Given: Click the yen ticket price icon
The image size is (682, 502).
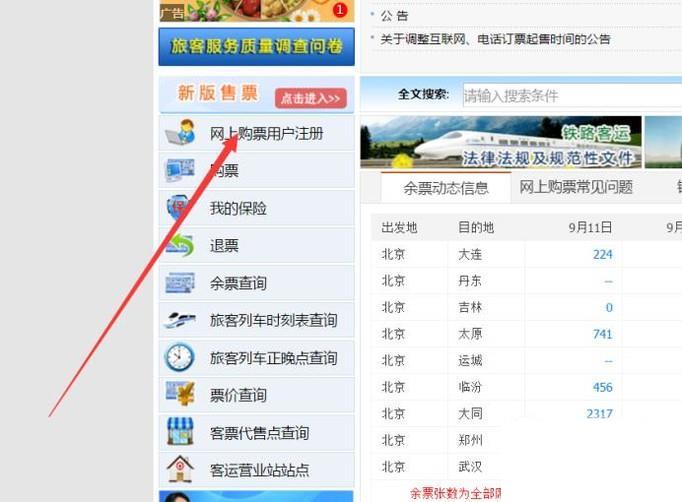Looking at the screenshot, I should coord(180,394).
